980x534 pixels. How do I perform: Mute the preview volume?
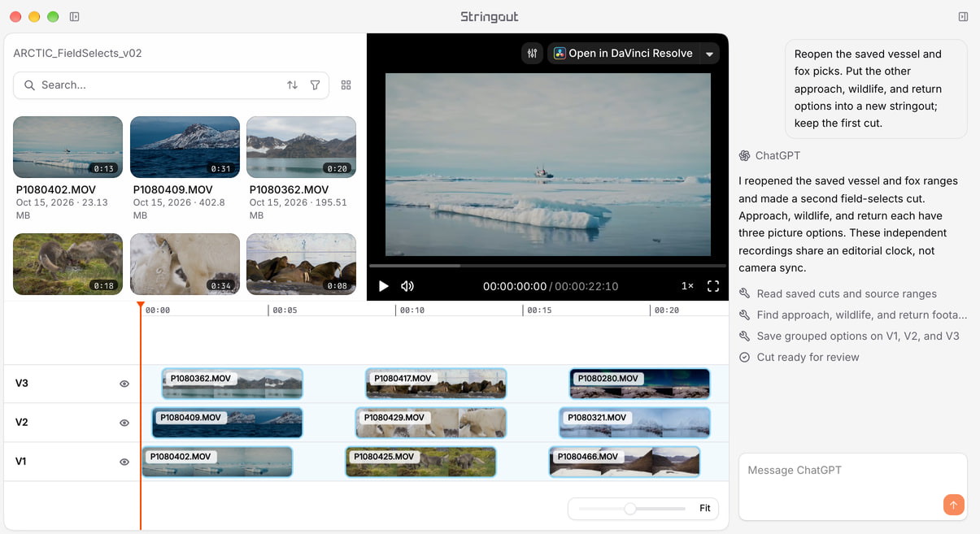pyautogui.click(x=407, y=286)
